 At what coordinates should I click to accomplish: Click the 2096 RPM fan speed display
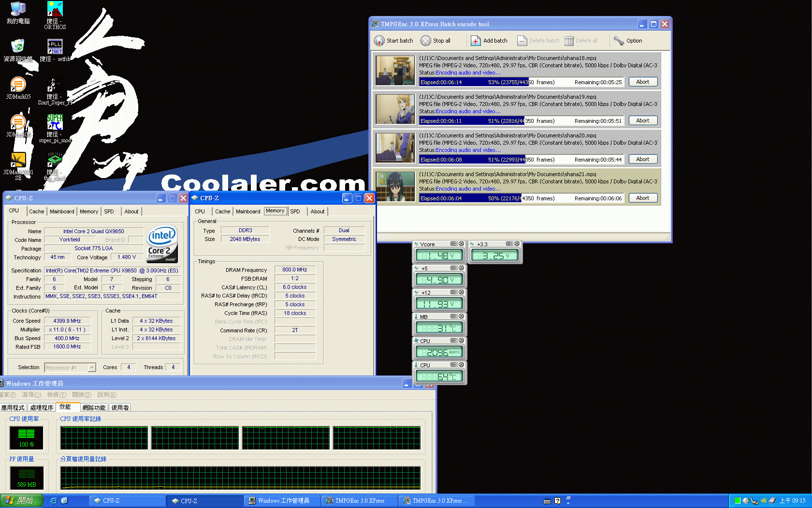(x=439, y=352)
